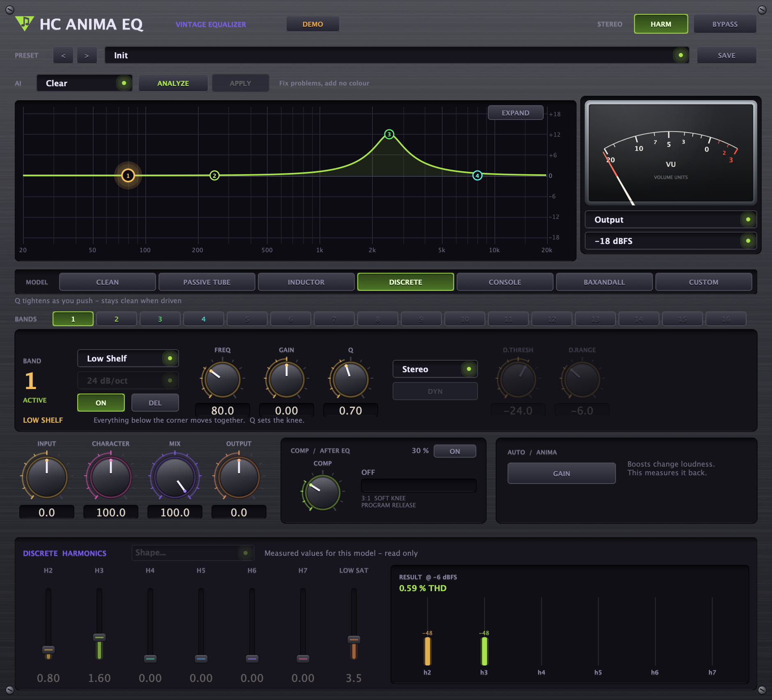Click the HC Anima EQ logo icon
The width and height of the screenshot is (772, 700).
25,23
